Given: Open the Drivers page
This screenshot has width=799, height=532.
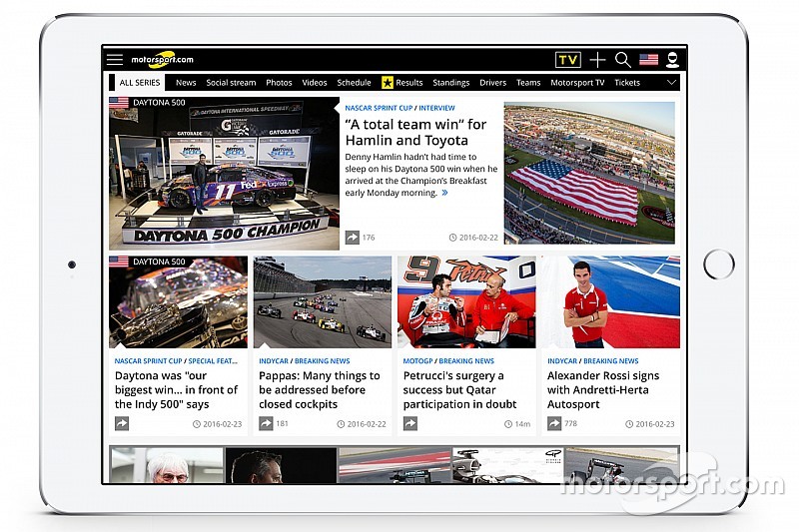Looking at the screenshot, I should point(492,83).
